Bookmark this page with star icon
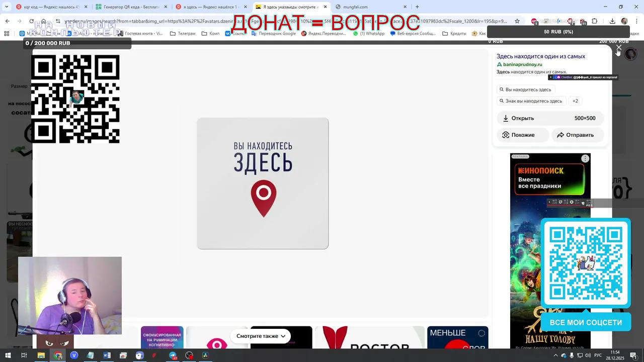The image size is (644, 362). point(517,21)
